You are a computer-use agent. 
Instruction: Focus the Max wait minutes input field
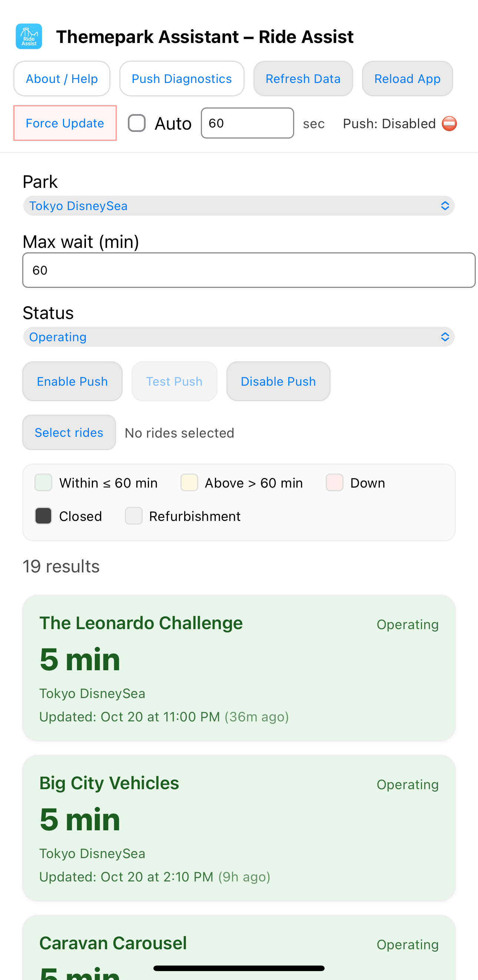(x=249, y=270)
